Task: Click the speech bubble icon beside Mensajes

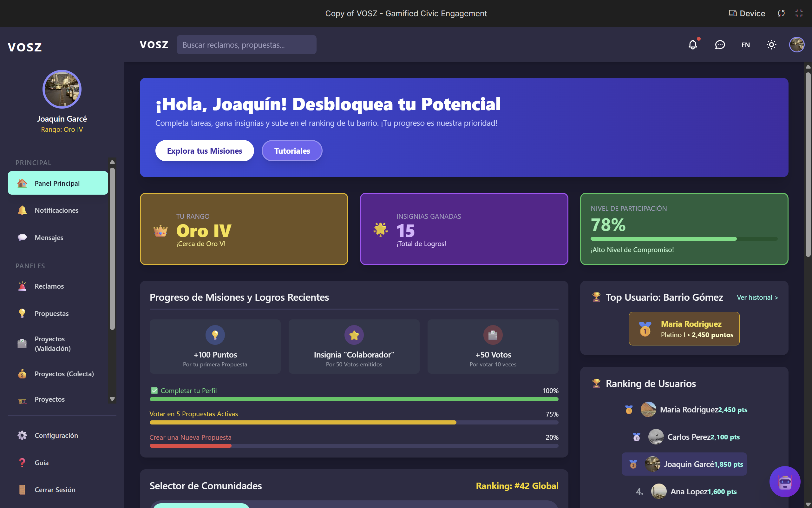Action: tap(22, 237)
